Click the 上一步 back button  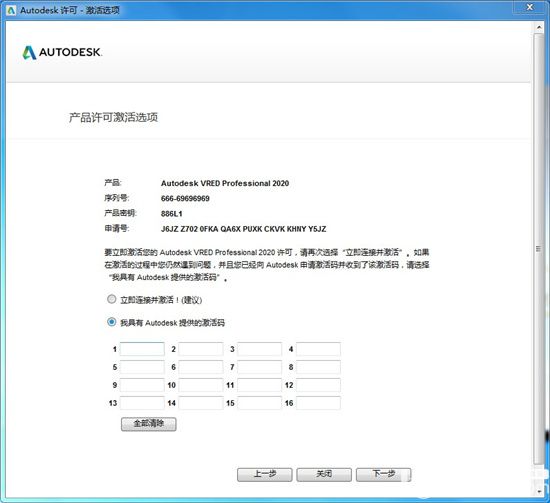(x=265, y=475)
